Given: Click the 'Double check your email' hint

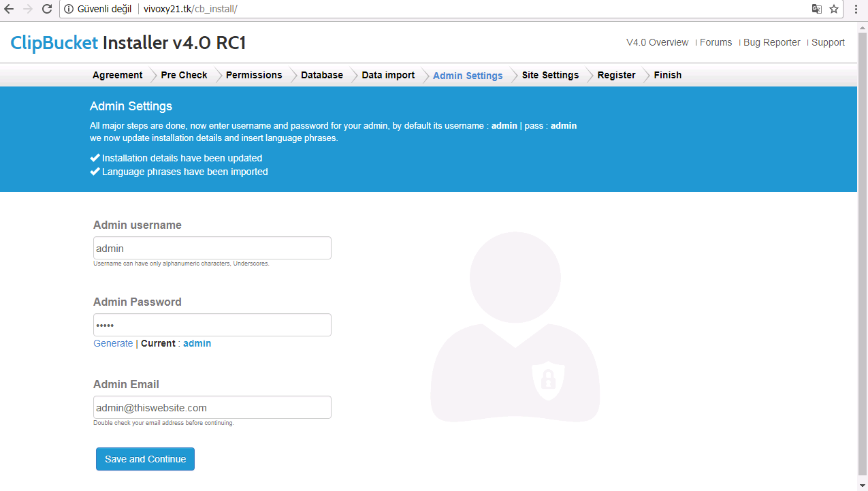Looking at the screenshot, I should [x=163, y=423].
